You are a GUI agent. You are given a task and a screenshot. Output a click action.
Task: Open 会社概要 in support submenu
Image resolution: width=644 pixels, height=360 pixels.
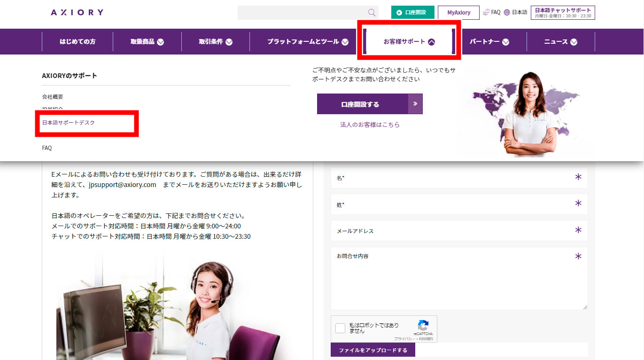click(53, 97)
